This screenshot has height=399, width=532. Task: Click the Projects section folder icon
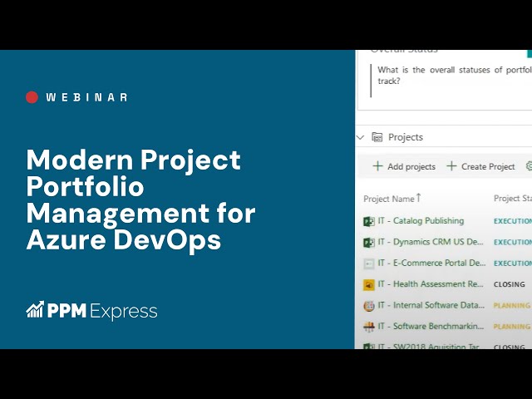[377, 137]
